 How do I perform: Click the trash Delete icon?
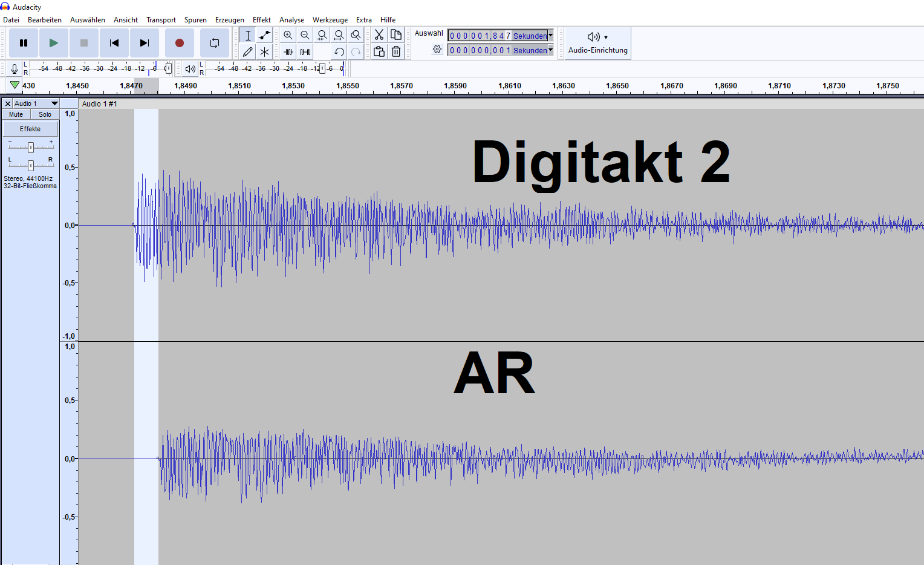coord(396,52)
